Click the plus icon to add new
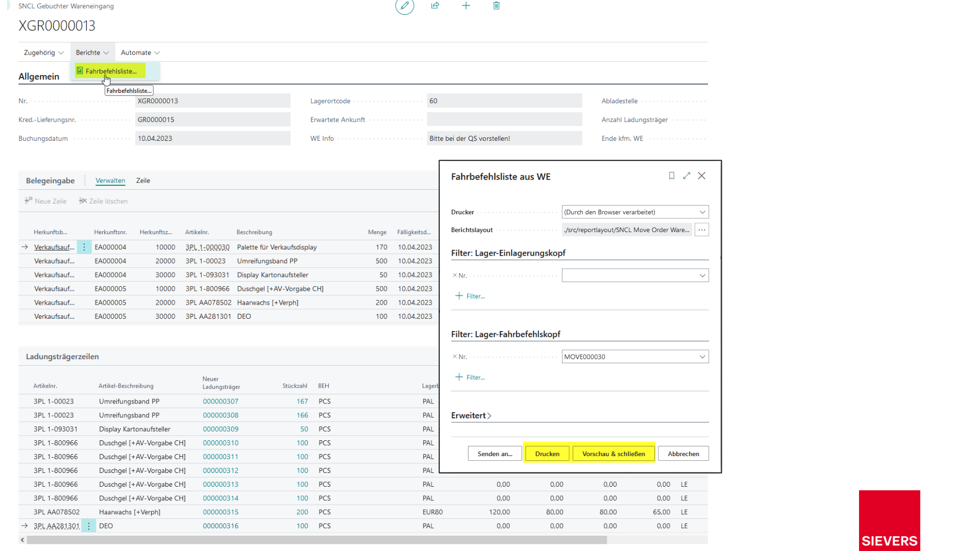Image resolution: width=980 pixels, height=551 pixels. [466, 6]
